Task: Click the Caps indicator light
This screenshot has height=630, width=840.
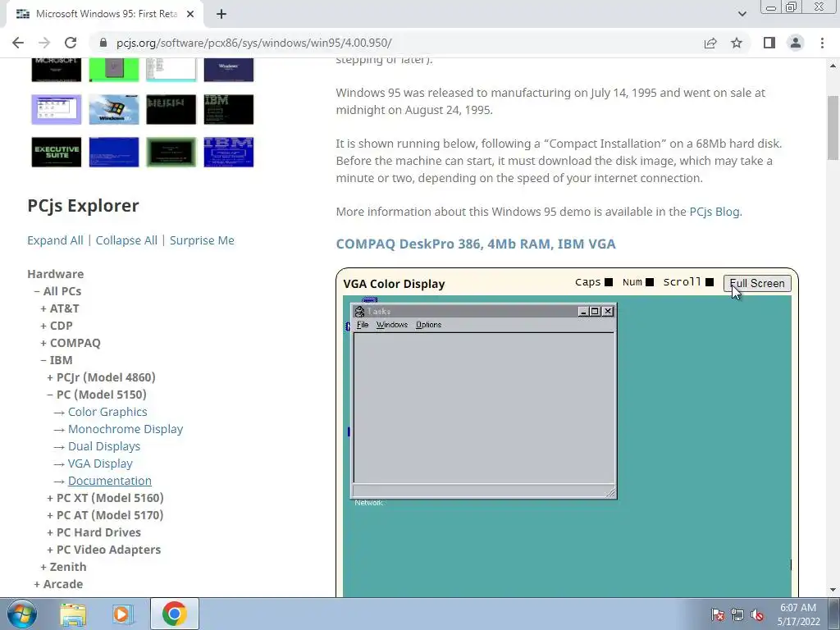Action: pyautogui.click(x=609, y=282)
